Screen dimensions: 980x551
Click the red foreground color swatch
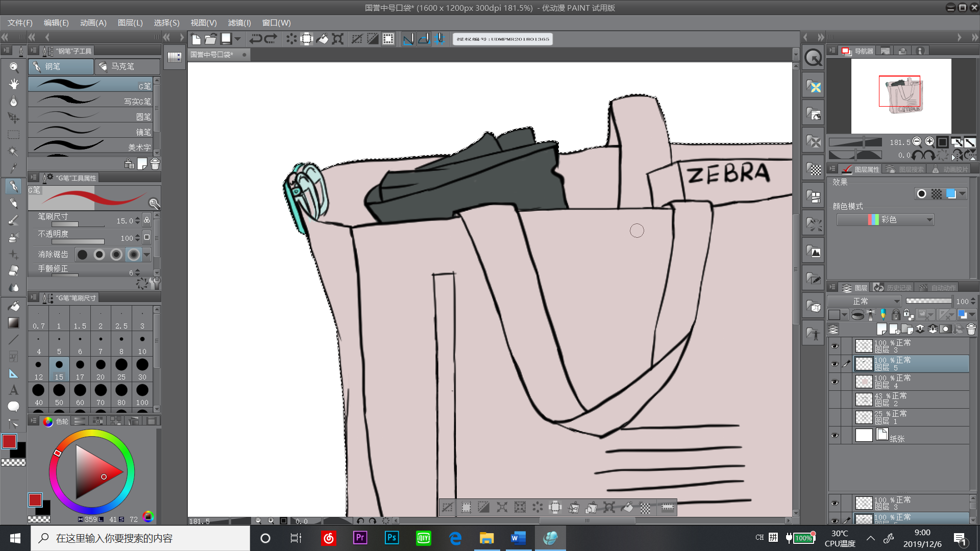(x=9, y=441)
